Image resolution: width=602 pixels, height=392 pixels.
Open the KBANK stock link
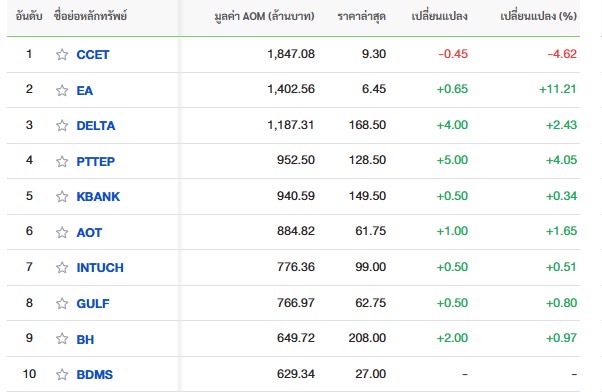(x=98, y=197)
